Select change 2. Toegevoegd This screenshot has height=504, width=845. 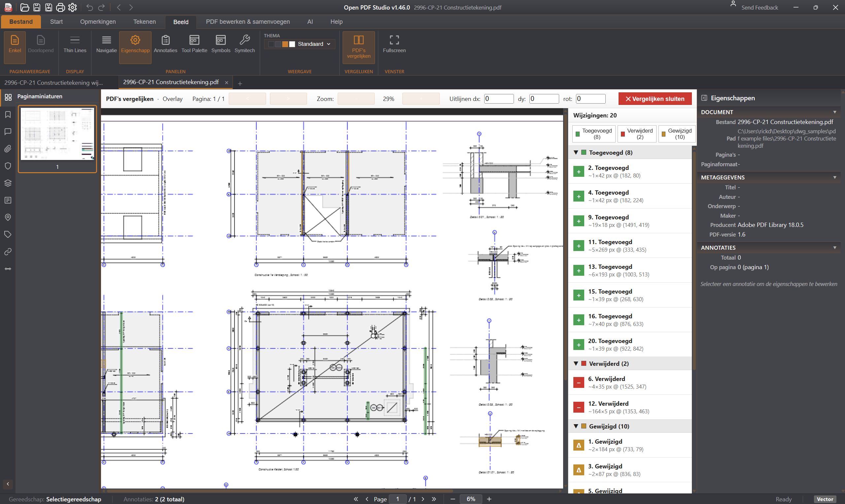click(630, 172)
